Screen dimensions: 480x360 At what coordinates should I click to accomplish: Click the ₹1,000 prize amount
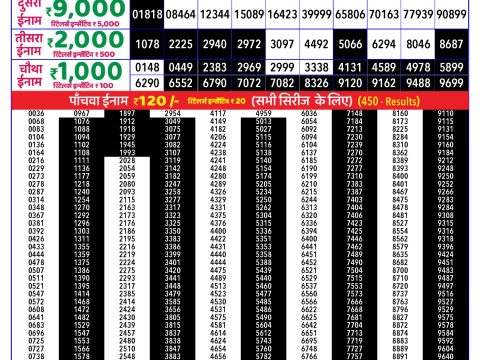(86, 71)
